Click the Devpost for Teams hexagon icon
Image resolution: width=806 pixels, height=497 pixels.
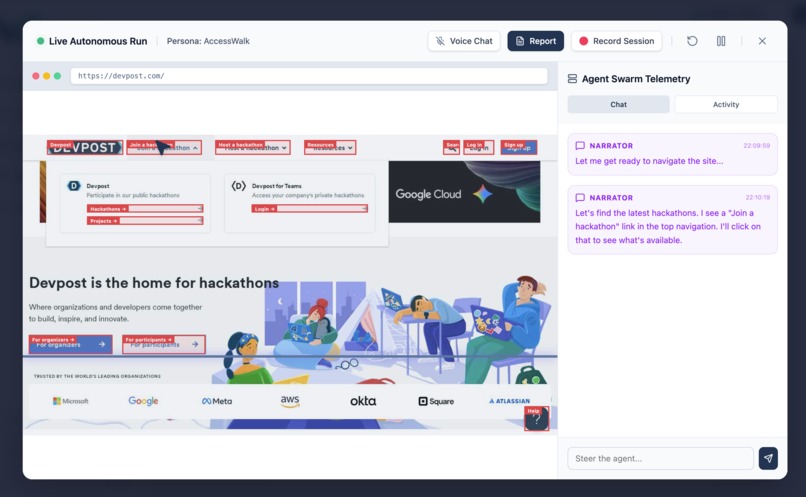coord(239,186)
